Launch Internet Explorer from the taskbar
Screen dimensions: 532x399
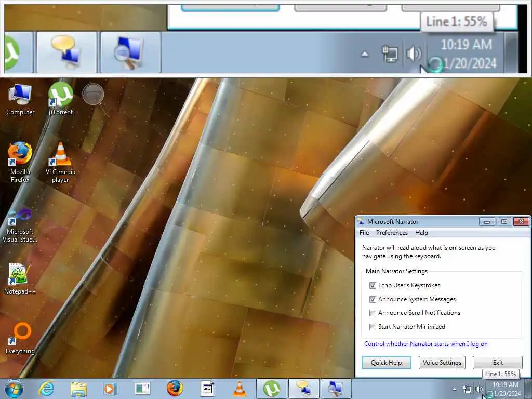46,389
